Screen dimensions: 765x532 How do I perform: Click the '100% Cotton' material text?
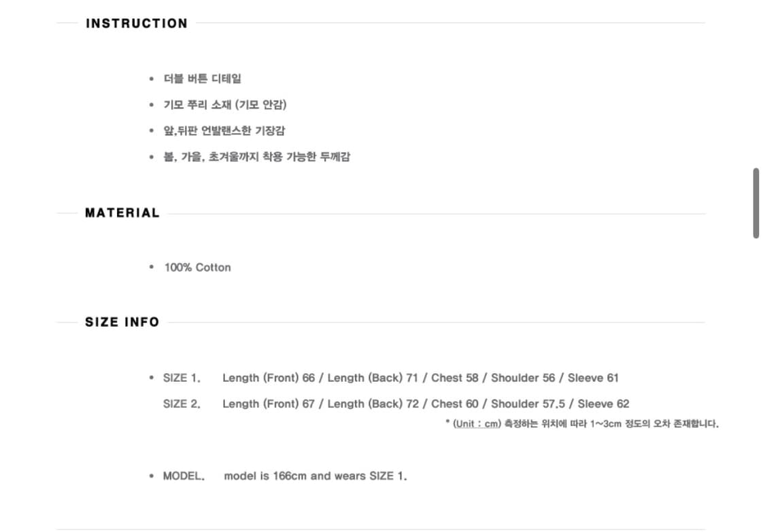point(197,268)
